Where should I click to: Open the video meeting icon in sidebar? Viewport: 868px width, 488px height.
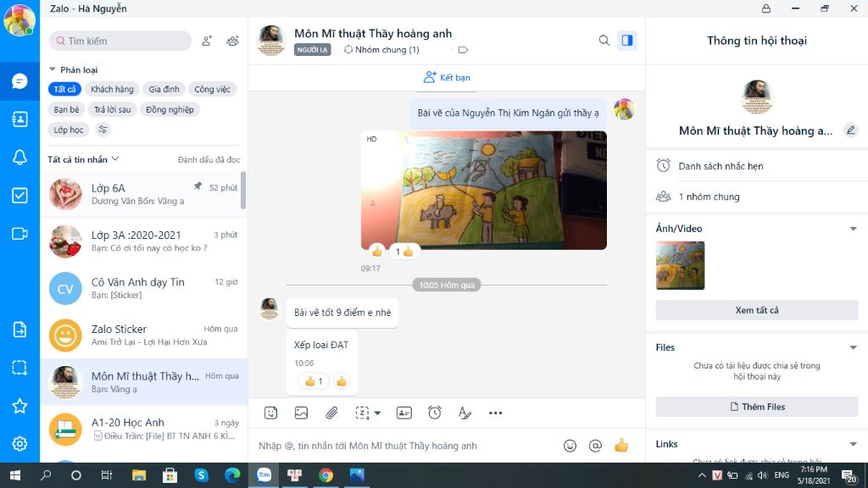click(19, 234)
